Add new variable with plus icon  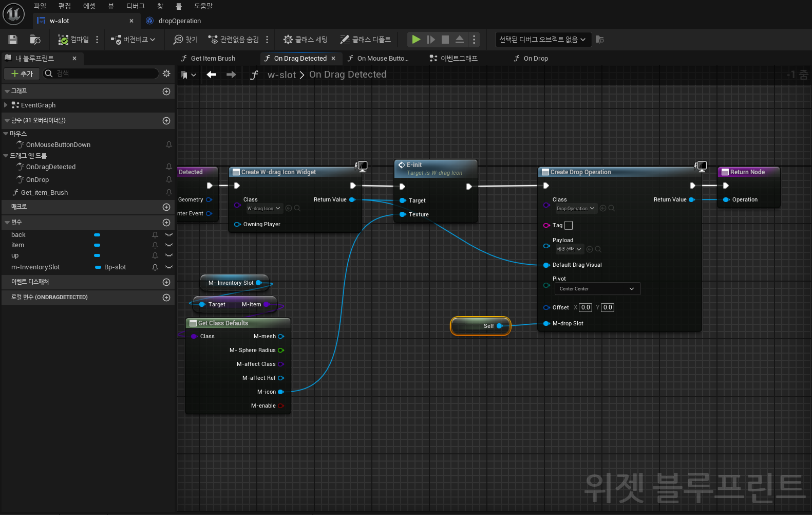[166, 223]
